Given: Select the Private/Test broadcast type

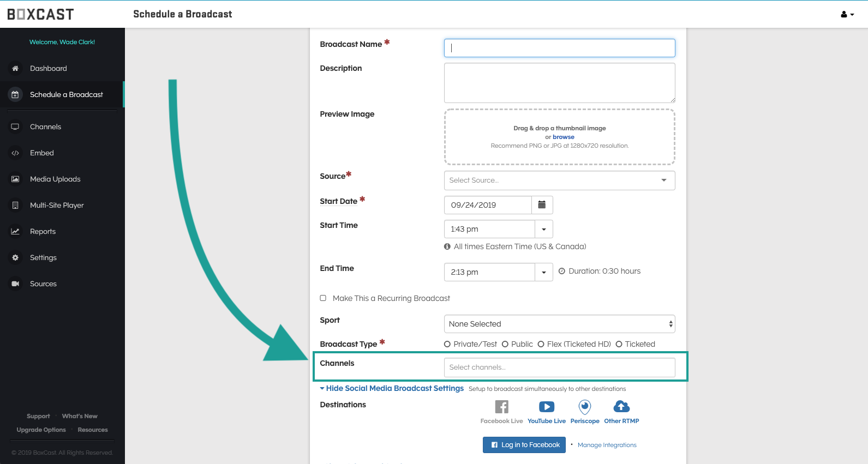Looking at the screenshot, I should coord(447,344).
